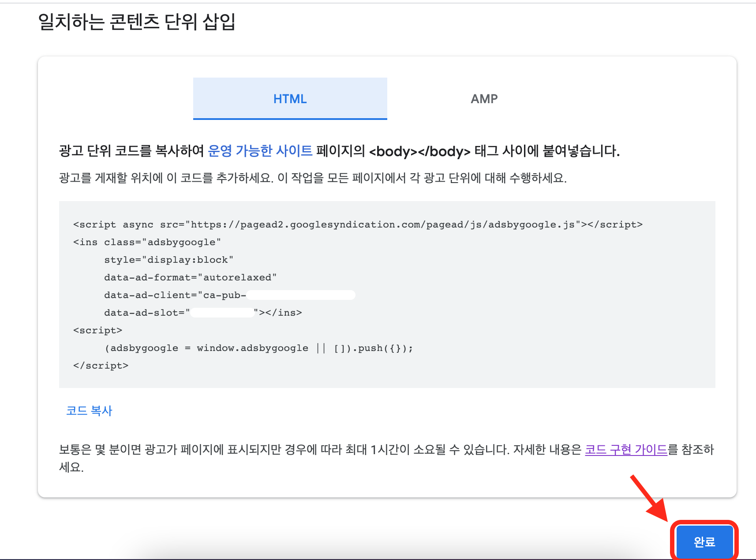The image size is (756, 560).
Task: Click the data-ad-slot code line
Action: pyautogui.click(x=203, y=313)
